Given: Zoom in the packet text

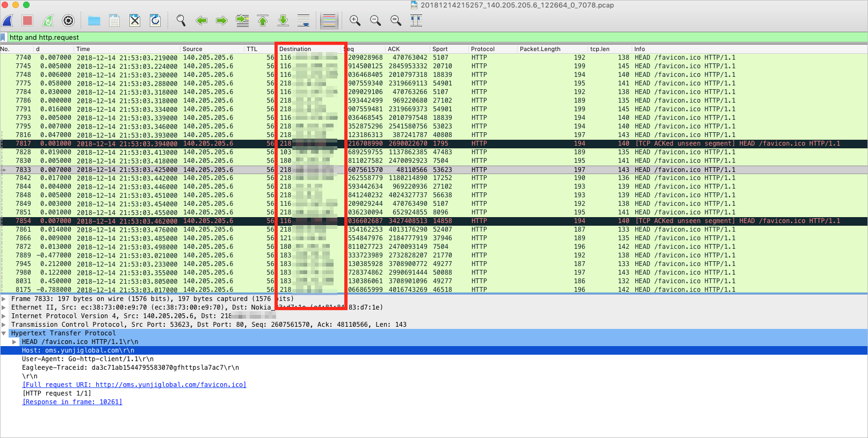Looking at the screenshot, I should pyautogui.click(x=355, y=21).
